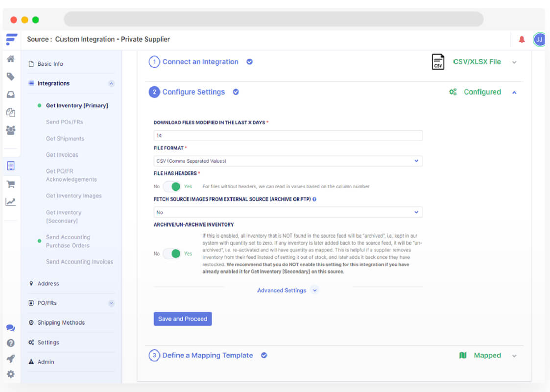Expand Advanced Settings chevron
Image resolution: width=550 pixels, height=392 pixels.
(x=314, y=290)
